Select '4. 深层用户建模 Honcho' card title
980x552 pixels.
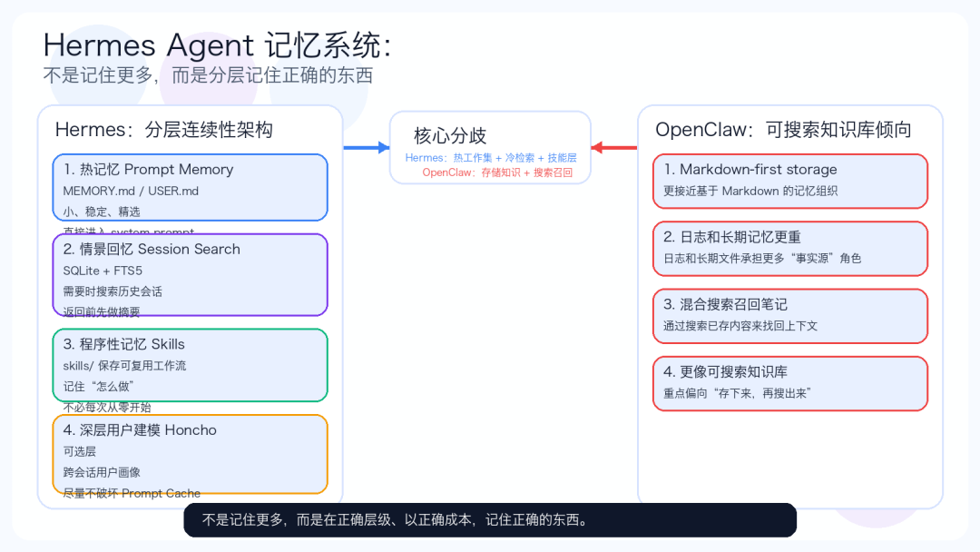[140, 430]
